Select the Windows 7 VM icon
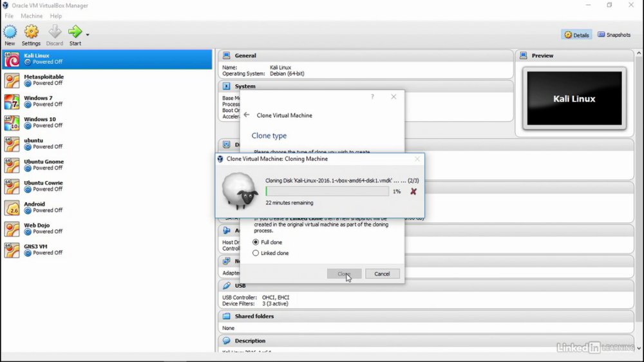 click(12, 102)
